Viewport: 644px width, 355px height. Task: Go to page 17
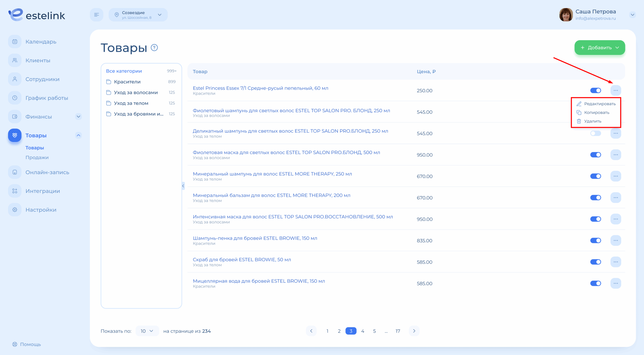click(398, 331)
